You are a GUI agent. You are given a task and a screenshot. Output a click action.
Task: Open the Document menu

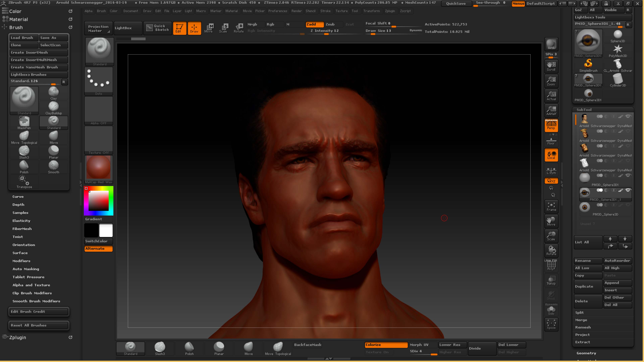point(130,11)
